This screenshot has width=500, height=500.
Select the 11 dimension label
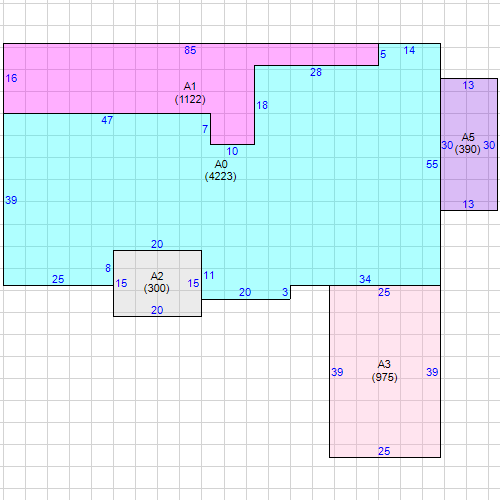click(209, 275)
